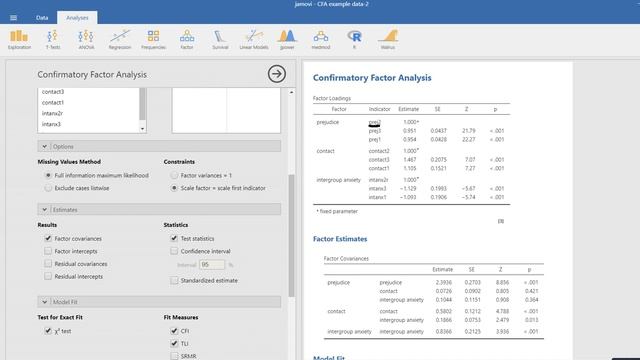The height and width of the screenshot is (360, 640).
Task: Open the Walrus module menu
Action: tap(388, 40)
